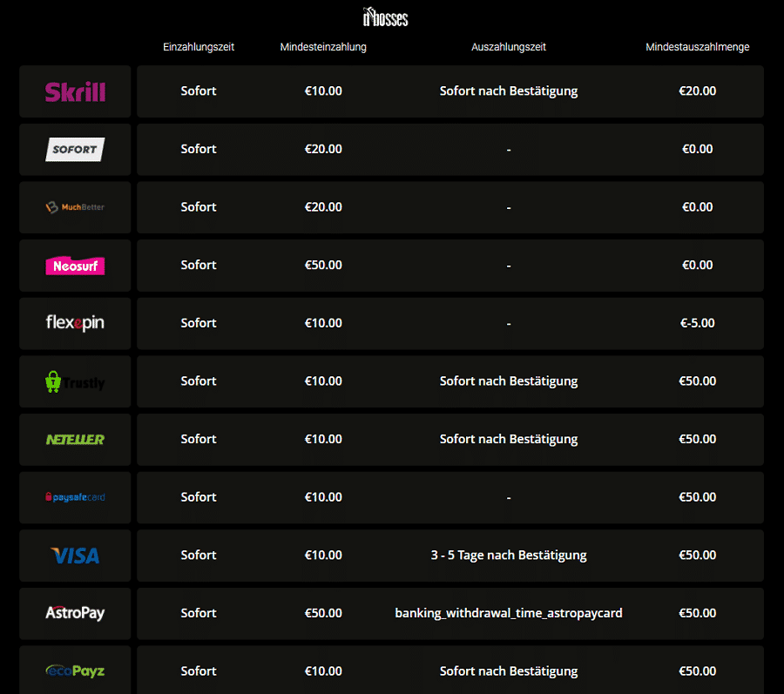Click VISA row's 'Sofort' deposit time

(199, 555)
